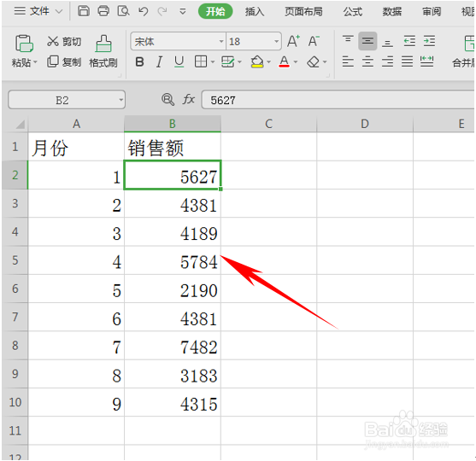Screen dimensions: 476x461
Task: Expand the borders dropdown arrow
Action: point(213,62)
